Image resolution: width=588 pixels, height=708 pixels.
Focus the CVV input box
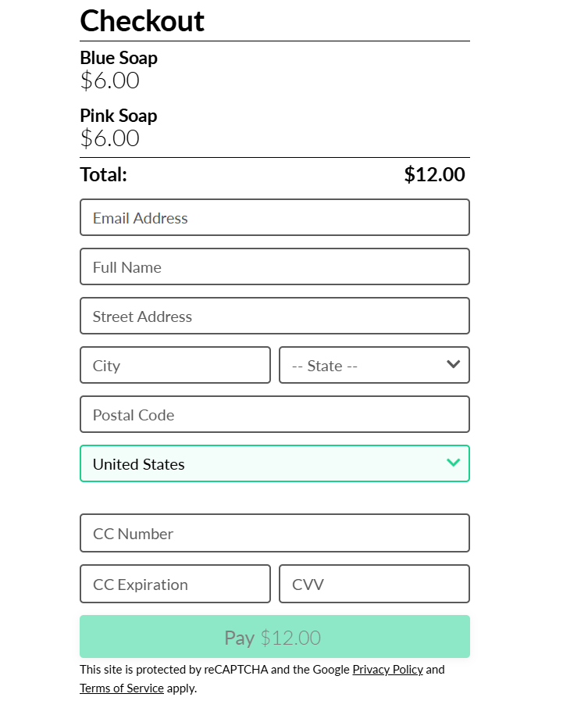[374, 584]
